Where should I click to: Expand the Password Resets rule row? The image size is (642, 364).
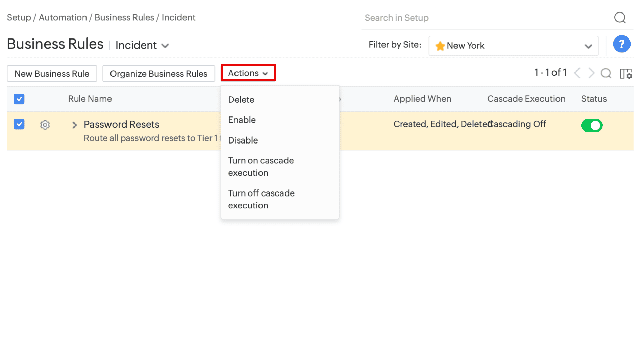(74, 125)
